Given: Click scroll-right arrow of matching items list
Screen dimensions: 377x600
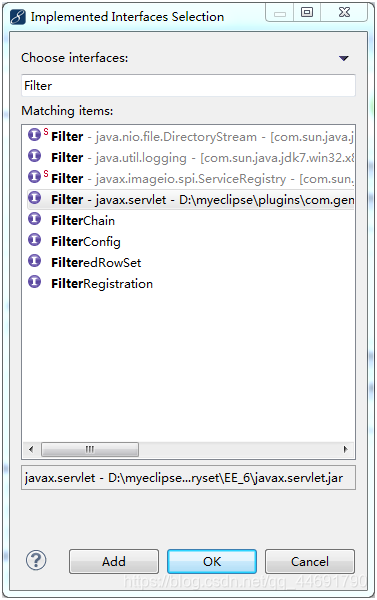Looking at the screenshot, I should 346,449.
